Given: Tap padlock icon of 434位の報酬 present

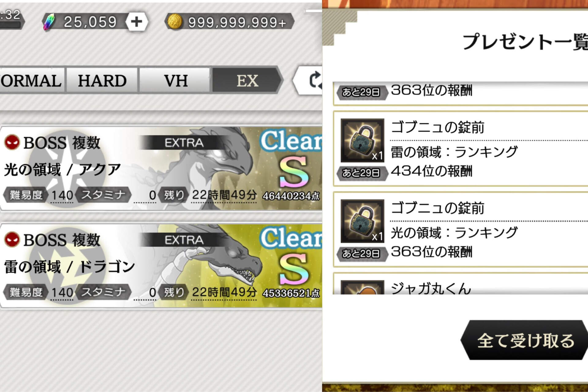Looking at the screenshot, I should 362,140.
